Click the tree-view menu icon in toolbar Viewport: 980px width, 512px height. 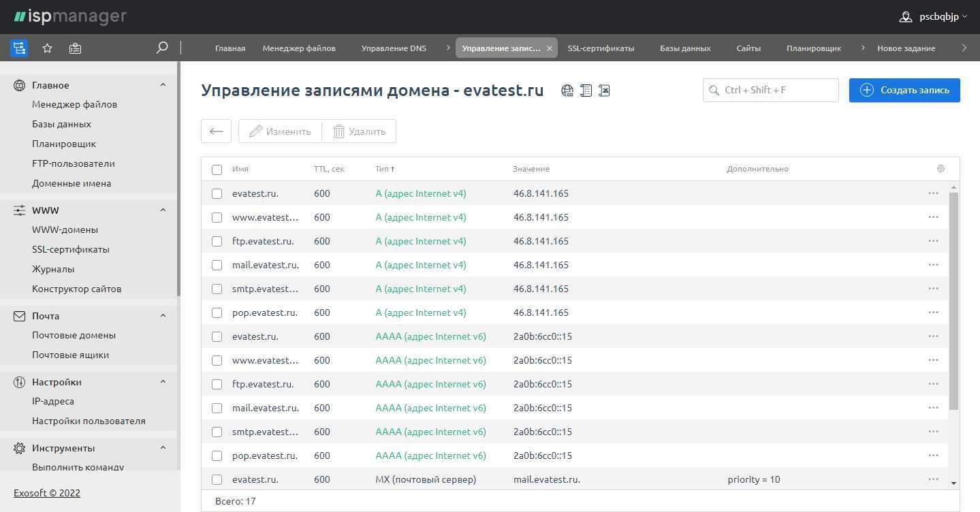pos(19,48)
